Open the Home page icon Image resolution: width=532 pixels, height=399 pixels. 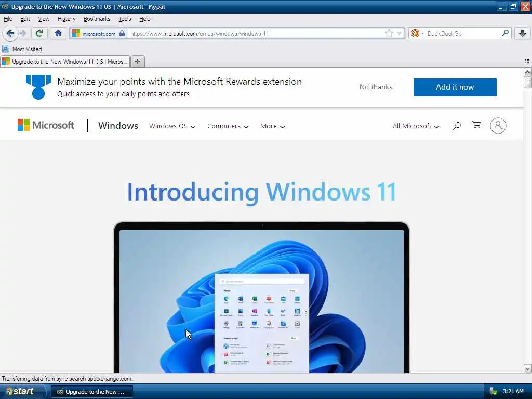point(58,33)
